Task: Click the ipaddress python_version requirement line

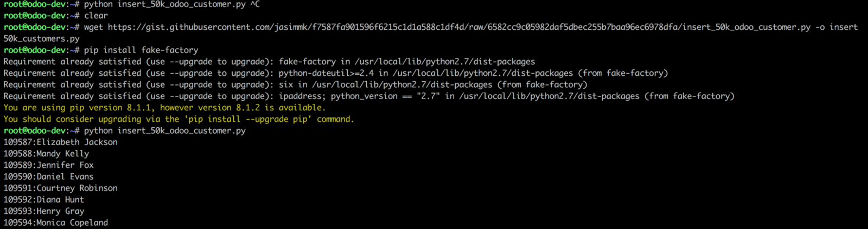Action: pos(369,96)
